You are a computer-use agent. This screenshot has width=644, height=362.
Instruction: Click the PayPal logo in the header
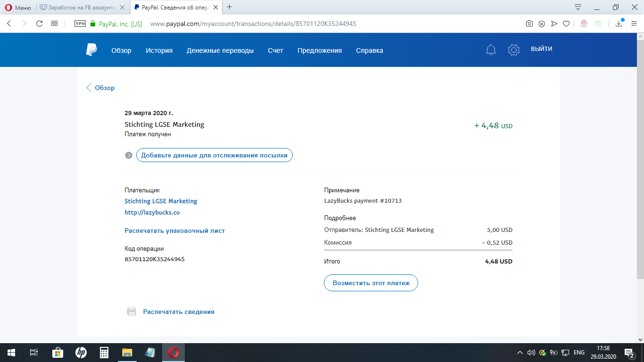coord(91,50)
